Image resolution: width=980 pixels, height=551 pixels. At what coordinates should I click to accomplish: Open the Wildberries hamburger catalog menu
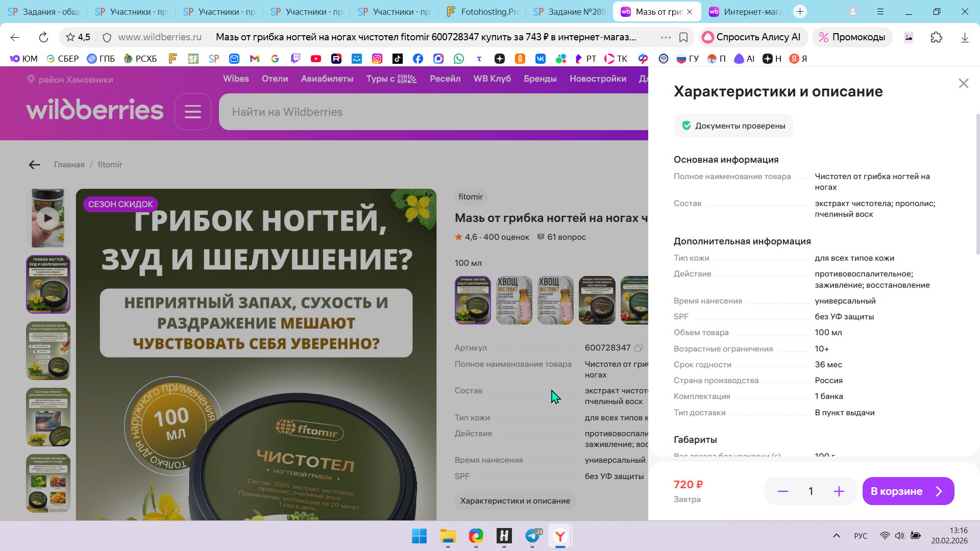coord(192,112)
